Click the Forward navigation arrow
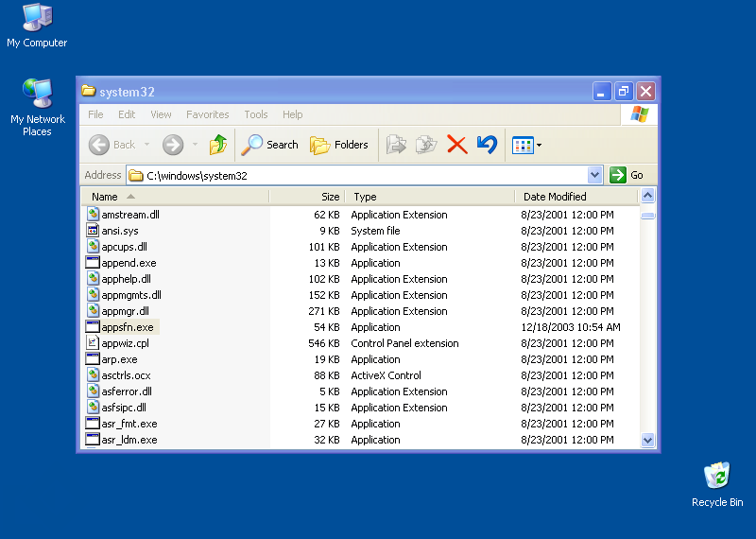The height and width of the screenshot is (539, 756). pos(173,145)
